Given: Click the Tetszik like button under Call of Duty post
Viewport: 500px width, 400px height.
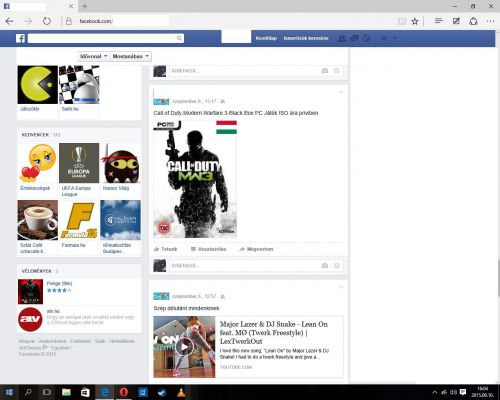Looking at the screenshot, I should (x=166, y=249).
